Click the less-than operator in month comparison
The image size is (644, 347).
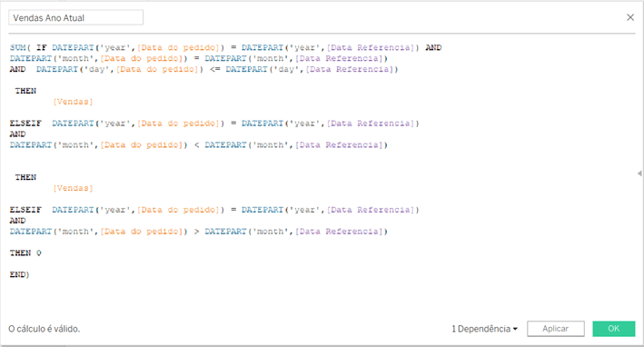(x=196, y=145)
